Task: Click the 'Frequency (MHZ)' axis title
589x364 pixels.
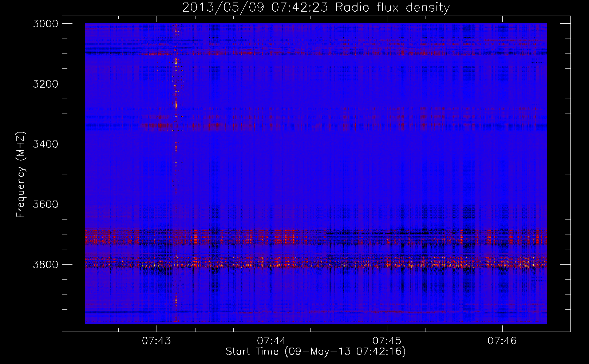Action: point(21,175)
